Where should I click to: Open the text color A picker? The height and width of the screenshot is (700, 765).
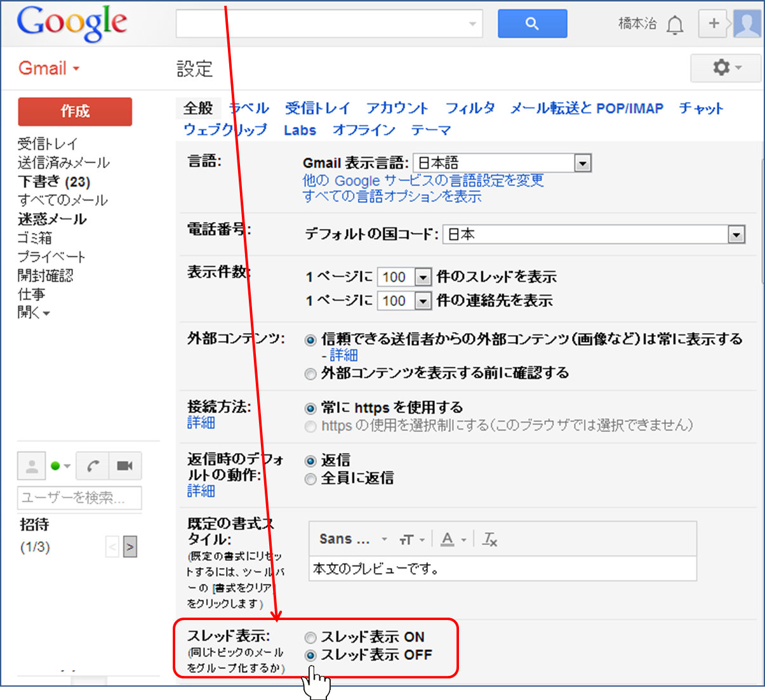coord(449,539)
